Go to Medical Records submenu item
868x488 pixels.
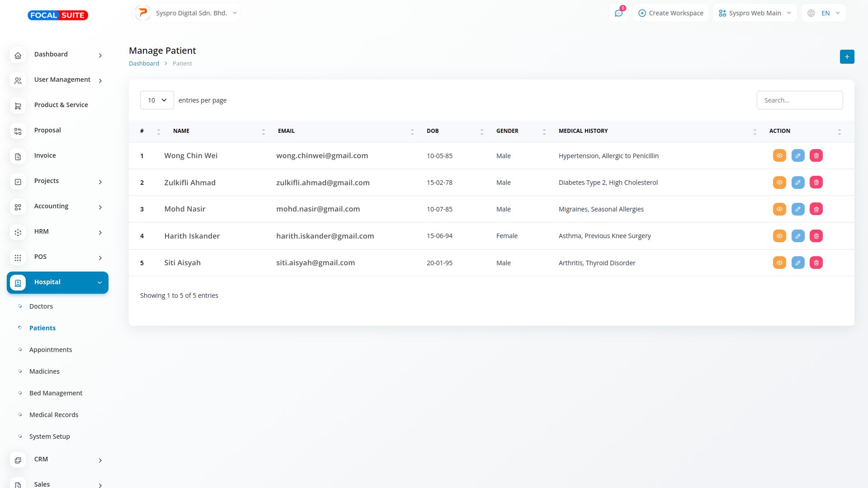click(x=54, y=415)
